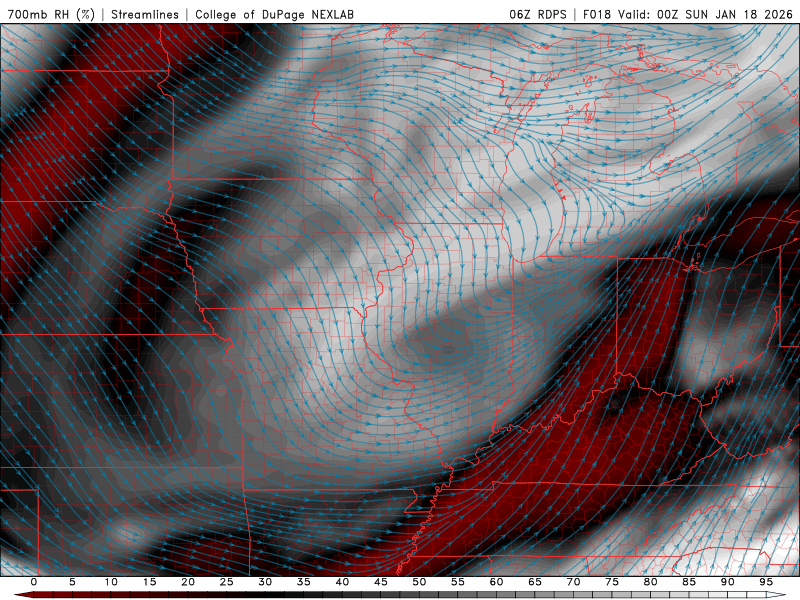Select the '75' color scale label

[612, 582]
